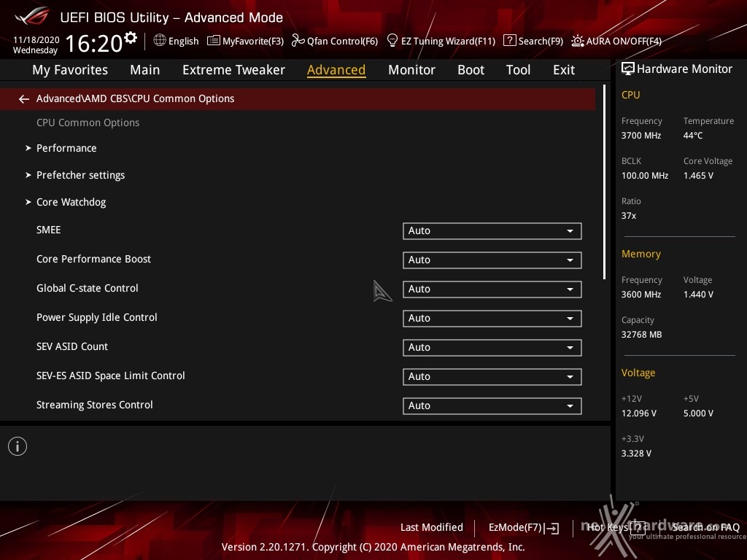Open the Power Supply Idle Control dropdown

click(492, 318)
